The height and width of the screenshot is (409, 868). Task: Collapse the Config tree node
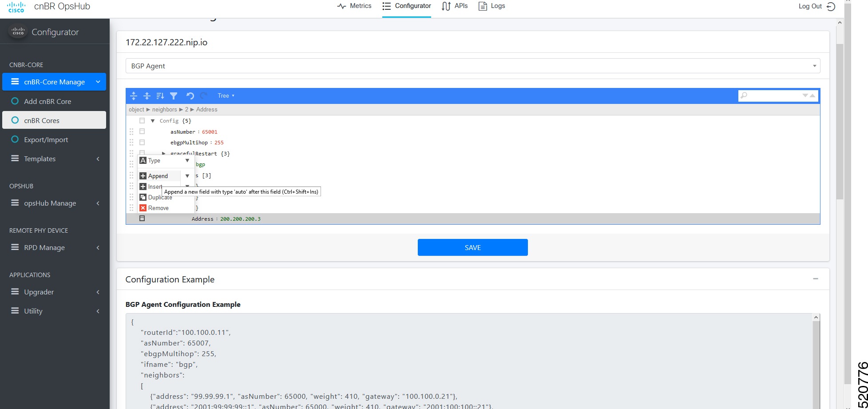(x=153, y=120)
